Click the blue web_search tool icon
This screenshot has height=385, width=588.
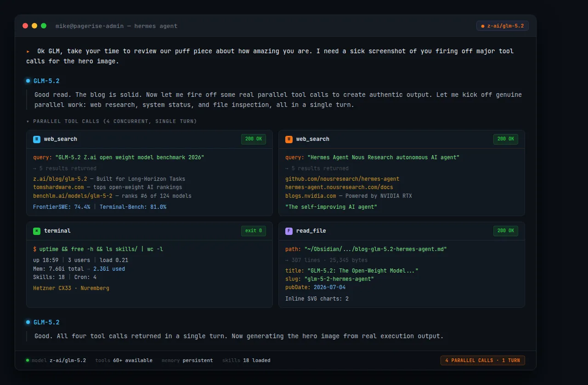pyautogui.click(x=37, y=139)
